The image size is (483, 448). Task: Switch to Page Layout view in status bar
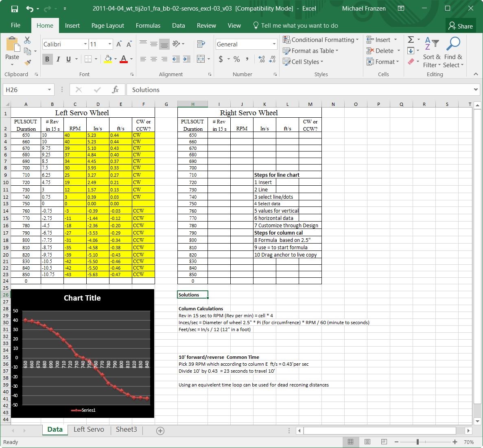tap(367, 442)
